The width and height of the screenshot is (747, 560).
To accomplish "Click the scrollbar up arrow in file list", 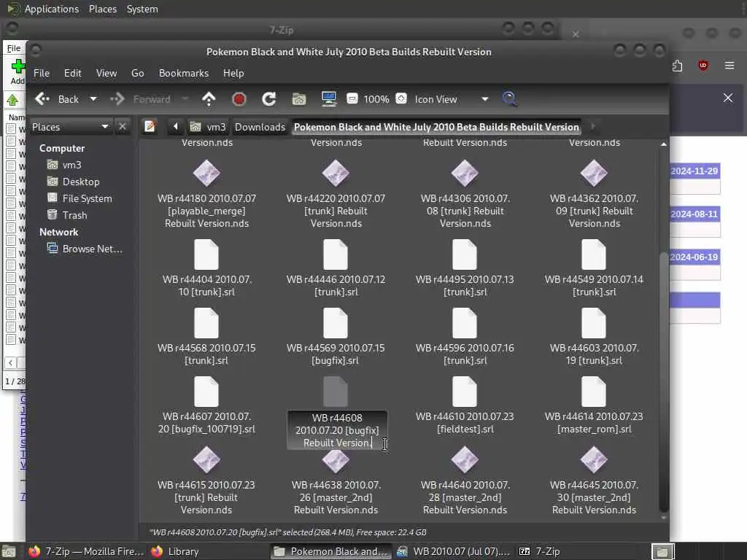I will (663, 144).
